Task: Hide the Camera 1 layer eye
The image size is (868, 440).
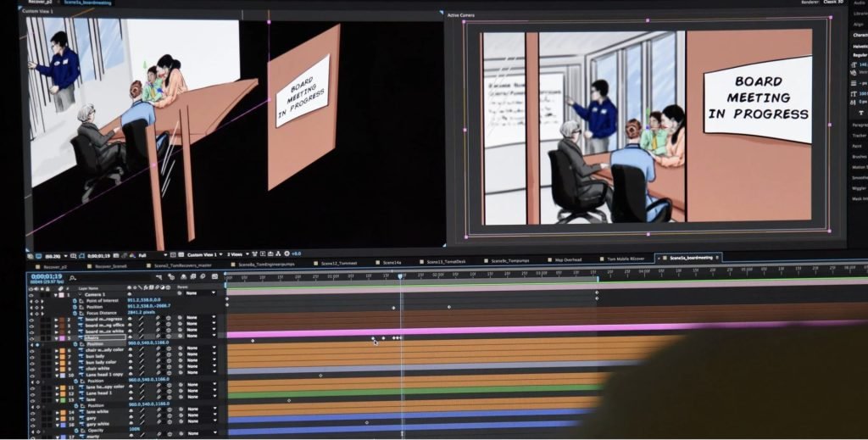Action: point(31,295)
